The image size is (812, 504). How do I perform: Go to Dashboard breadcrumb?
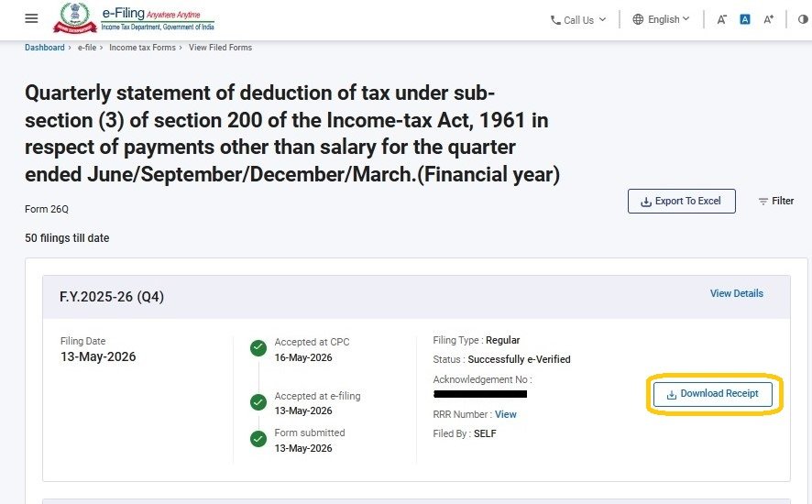click(45, 47)
